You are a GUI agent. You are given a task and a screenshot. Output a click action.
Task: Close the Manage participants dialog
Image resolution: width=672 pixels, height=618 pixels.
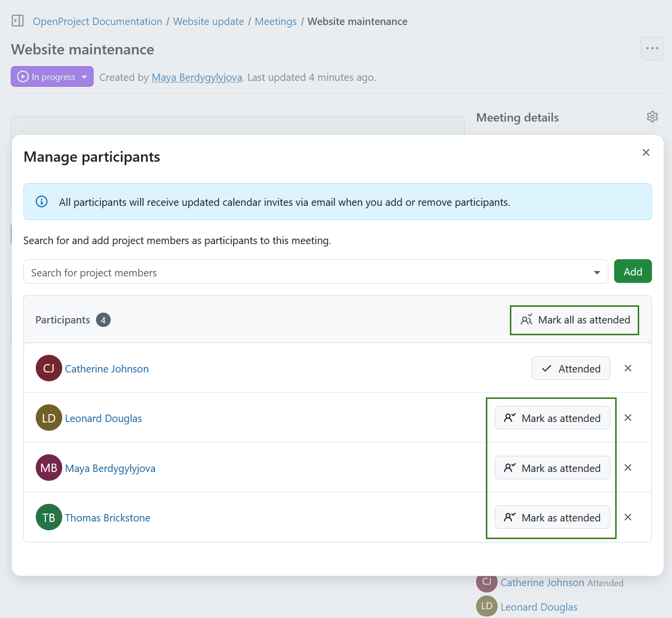click(646, 152)
